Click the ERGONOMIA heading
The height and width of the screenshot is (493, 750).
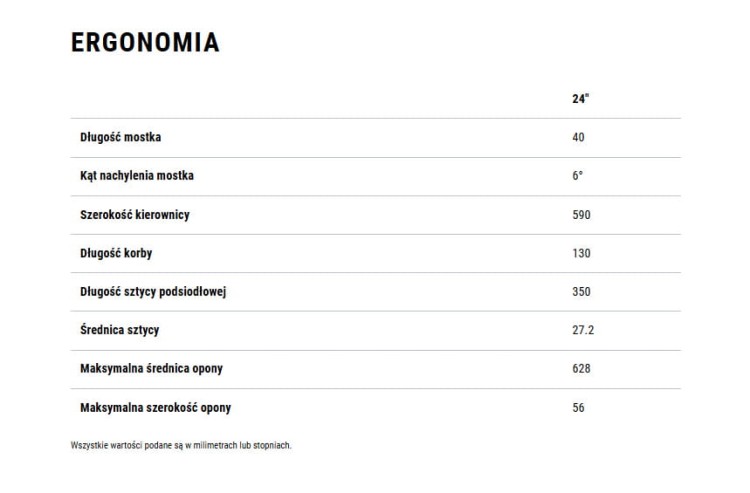[145, 42]
